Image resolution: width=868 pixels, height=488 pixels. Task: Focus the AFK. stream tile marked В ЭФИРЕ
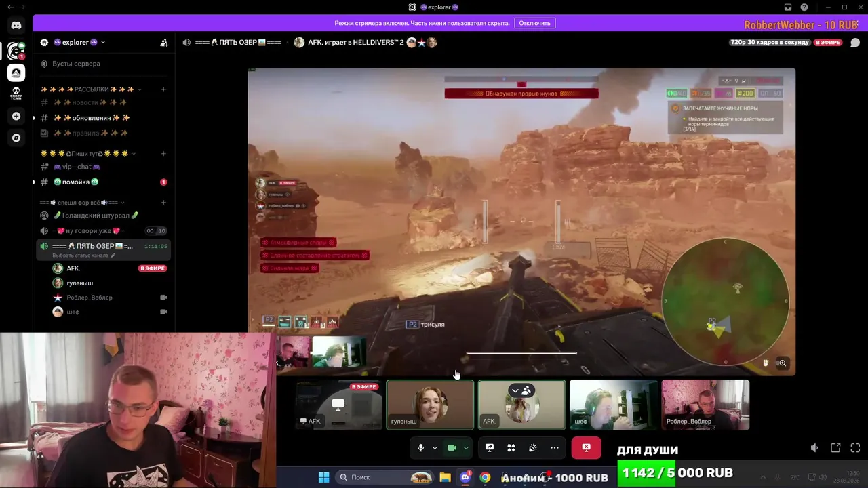coord(338,405)
